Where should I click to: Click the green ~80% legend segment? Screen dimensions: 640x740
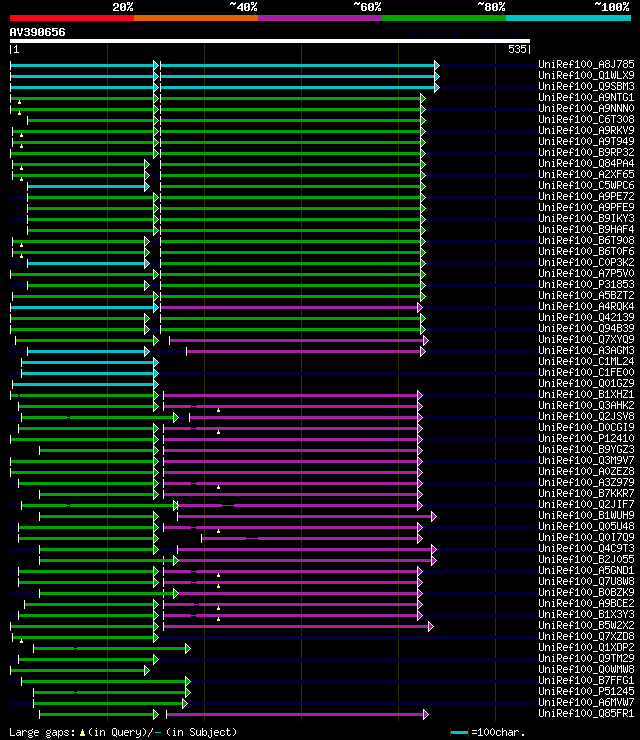444,18
